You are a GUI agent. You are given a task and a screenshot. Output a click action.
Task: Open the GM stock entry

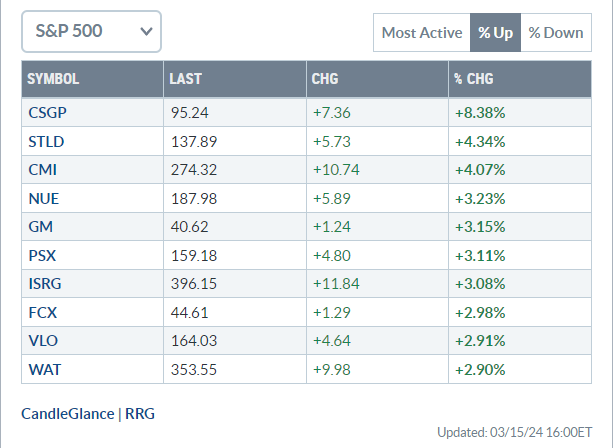[39, 227]
